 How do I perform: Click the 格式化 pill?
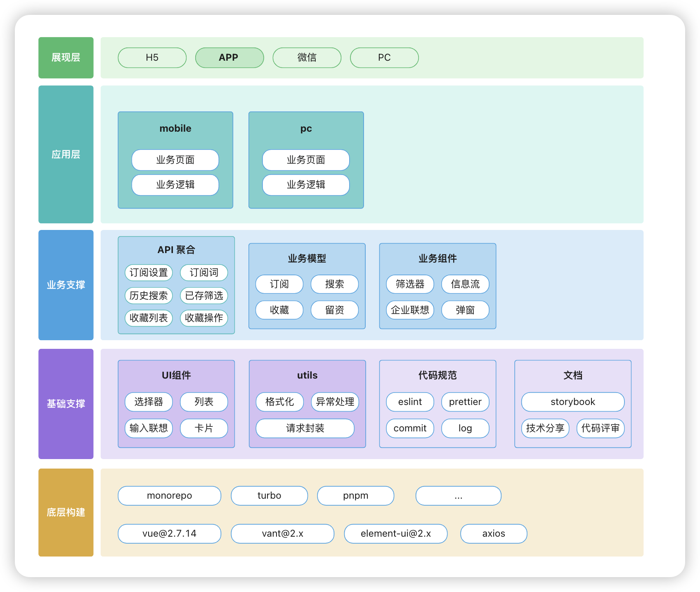point(279,402)
